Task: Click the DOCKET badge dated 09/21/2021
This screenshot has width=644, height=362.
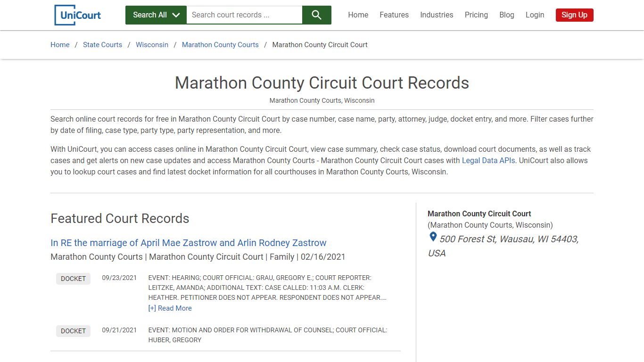Action: point(73,331)
